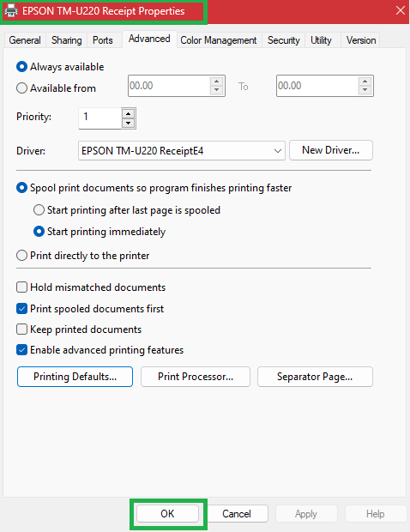
Task: Uncheck Print spooled documents first
Action: (21, 309)
